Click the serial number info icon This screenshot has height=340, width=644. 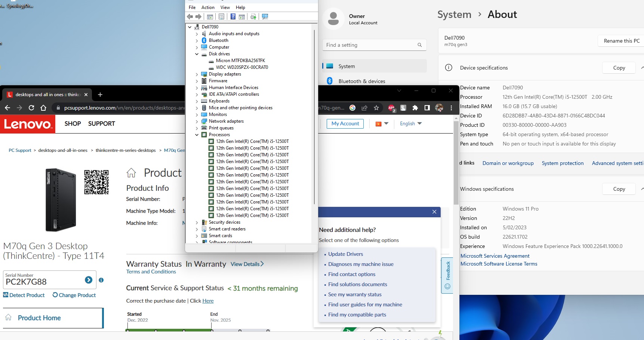pyautogui.click(x=101, y=280)
